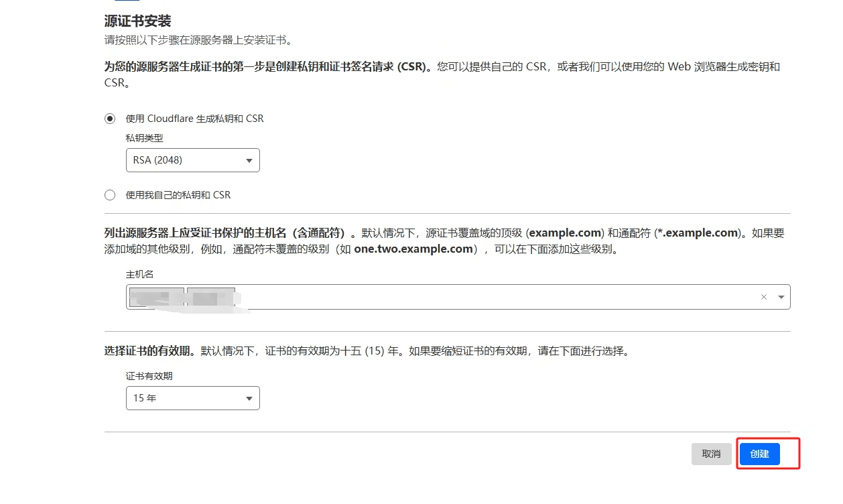The width and height of the screenshot is (843, 504).
Task: Click the 使用 Cloudflare 生成私钥和 CSR label text
Action: coord(195,119)
